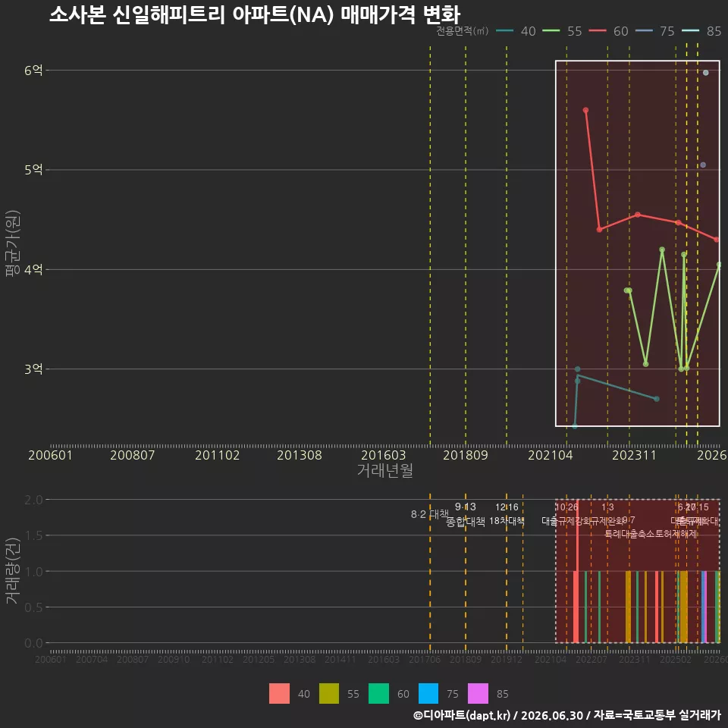Select the 55㎡ line entry in top legend
728x728 pixels.
point(562,31)
